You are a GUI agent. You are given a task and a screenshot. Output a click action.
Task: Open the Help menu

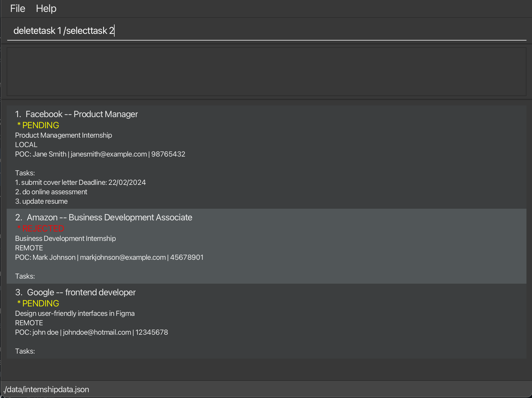(46, 9)
